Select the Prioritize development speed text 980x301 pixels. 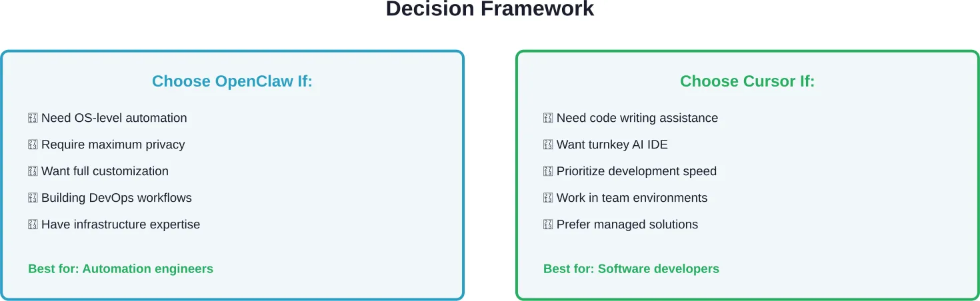tap(637, 171)
